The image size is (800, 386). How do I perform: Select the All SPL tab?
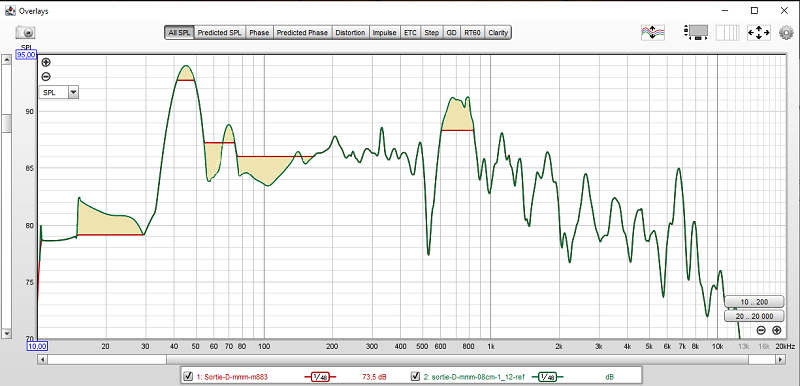click(179, 33)
